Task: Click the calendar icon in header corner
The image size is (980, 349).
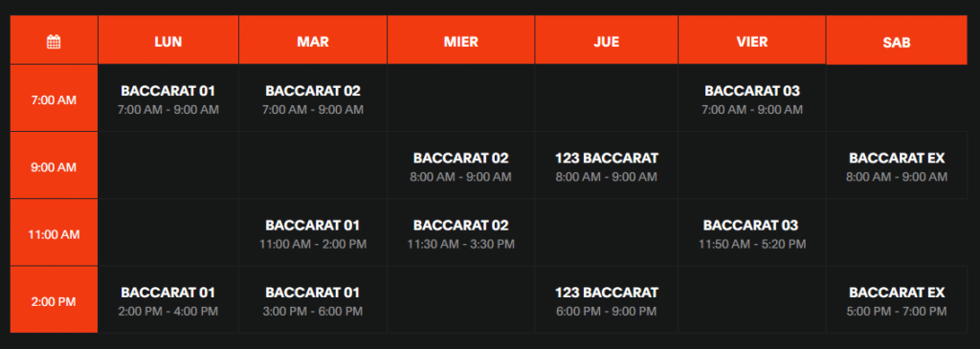Action: coord(54,42)
